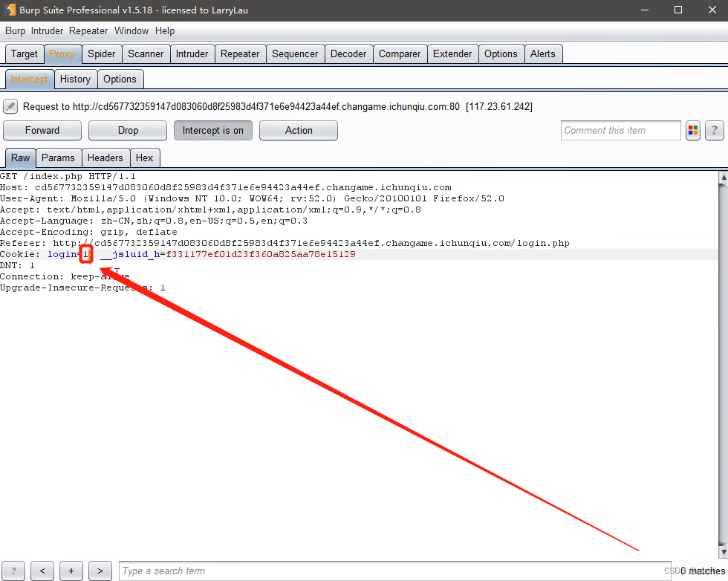728x581 pixels.
Task: Click the 'Accept: text/html' header line
Action: tap(210, 210)
